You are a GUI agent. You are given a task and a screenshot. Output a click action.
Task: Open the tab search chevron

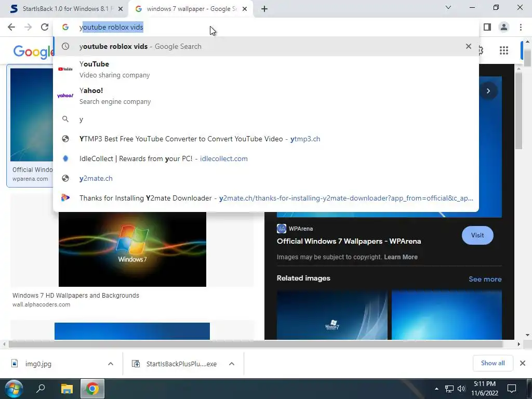448,7
